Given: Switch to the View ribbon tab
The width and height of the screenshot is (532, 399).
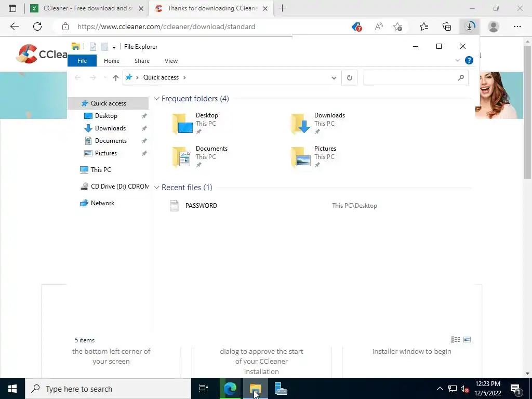Looking at the screenshot, I should [x=171, y=61].
